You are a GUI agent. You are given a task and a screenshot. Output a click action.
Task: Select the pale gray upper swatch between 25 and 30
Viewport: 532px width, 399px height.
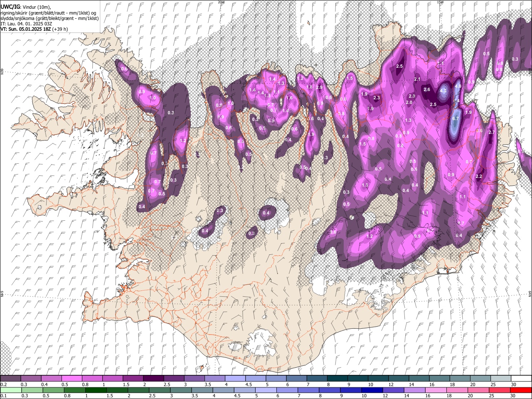coord(500,379)
